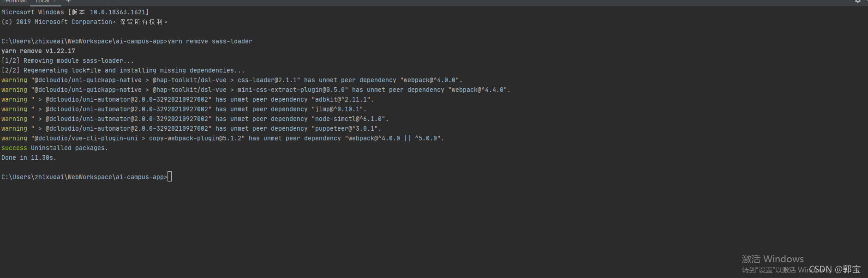Open a new terminal session with plus

point(68,1)
